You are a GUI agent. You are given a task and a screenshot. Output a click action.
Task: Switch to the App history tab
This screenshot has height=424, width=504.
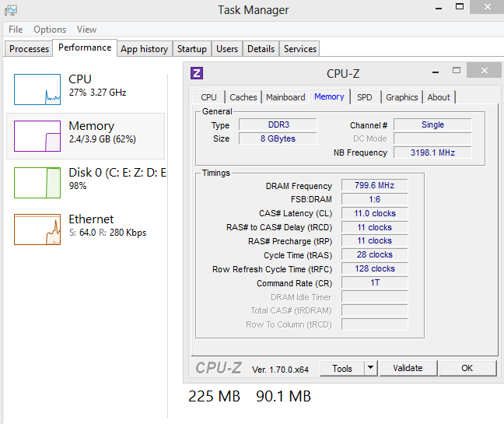click(x=145, y=49)
